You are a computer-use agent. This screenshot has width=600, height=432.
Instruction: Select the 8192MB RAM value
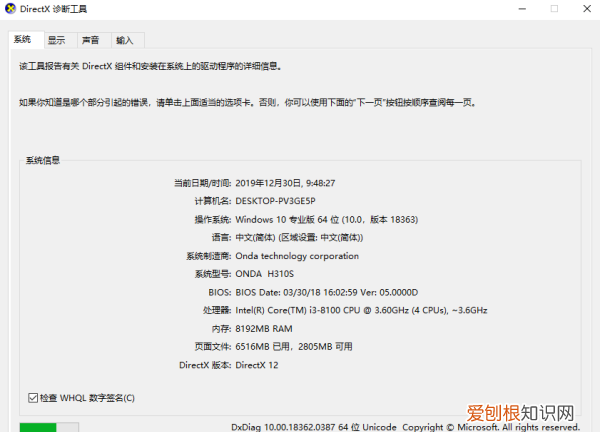pyautogui.click(x=264, y=329)
